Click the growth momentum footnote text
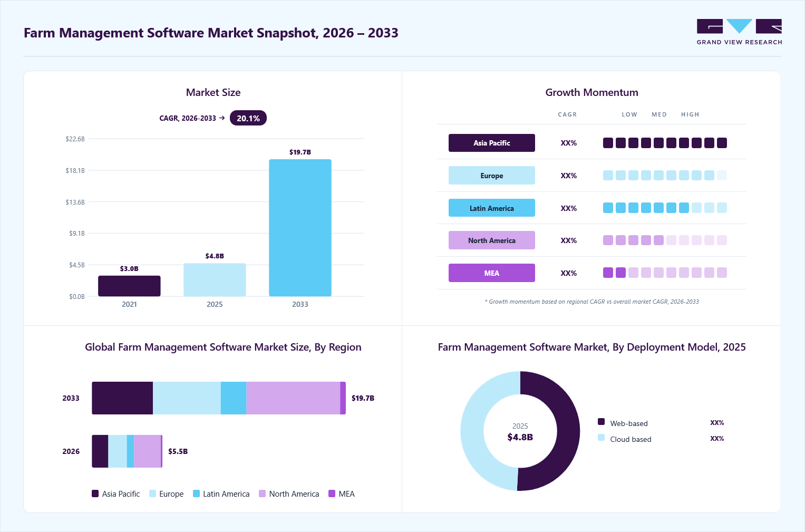 pyautogui.click(x=591, y=302)
